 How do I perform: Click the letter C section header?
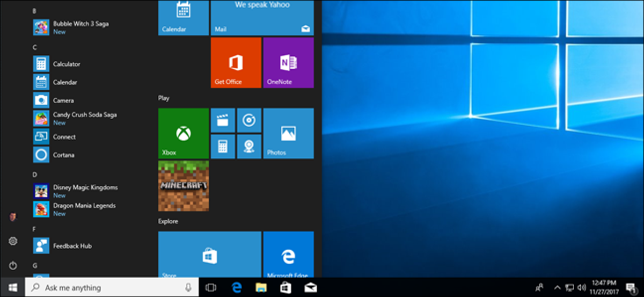35,47
